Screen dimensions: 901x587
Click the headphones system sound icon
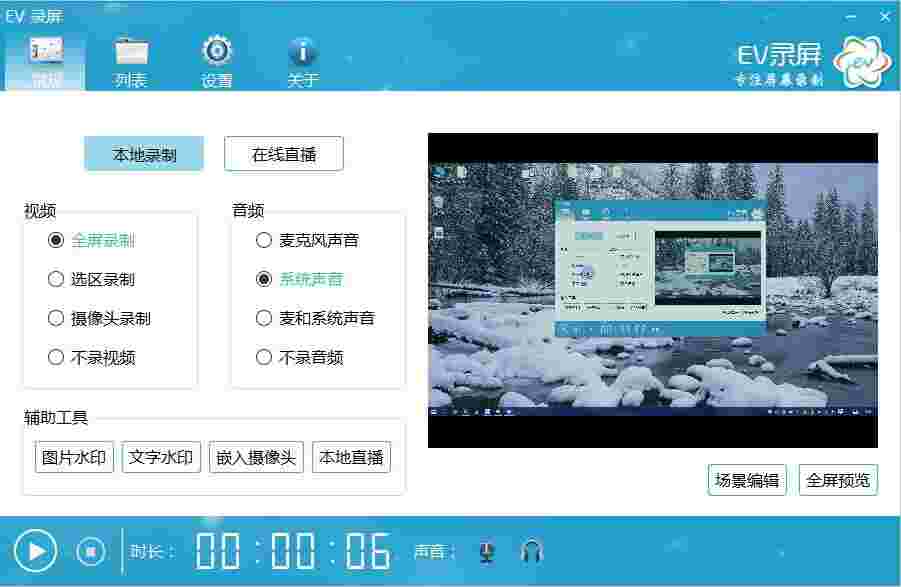click(531, 549)
